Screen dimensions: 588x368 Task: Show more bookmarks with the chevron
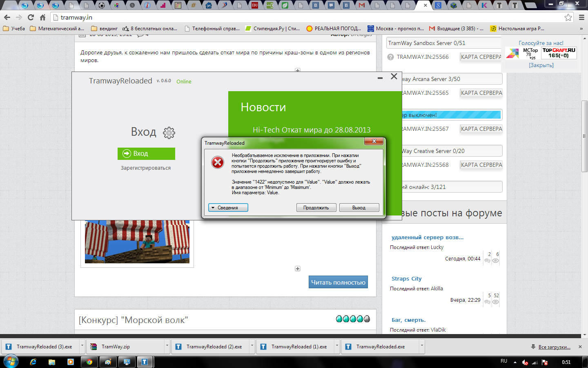tap(581, 29)
